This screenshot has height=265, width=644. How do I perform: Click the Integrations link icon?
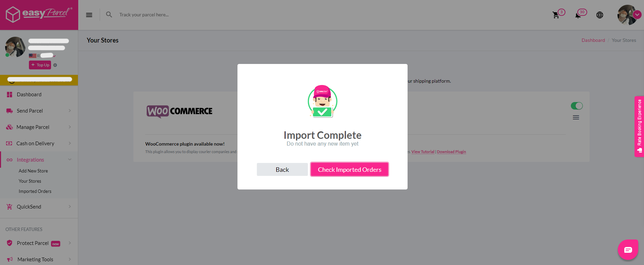point(10,160)
